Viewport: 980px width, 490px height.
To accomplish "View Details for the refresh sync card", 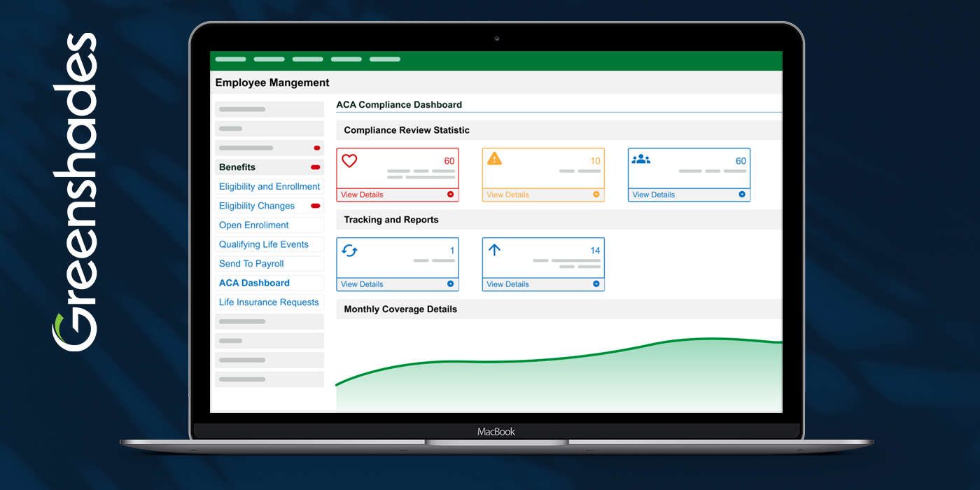I will point(362,284).
